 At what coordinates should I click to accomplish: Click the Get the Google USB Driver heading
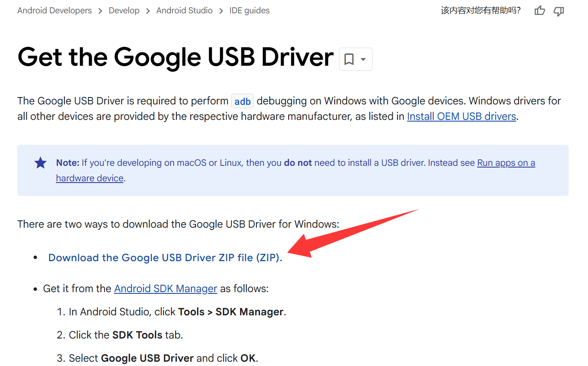[x=175, y=57]
